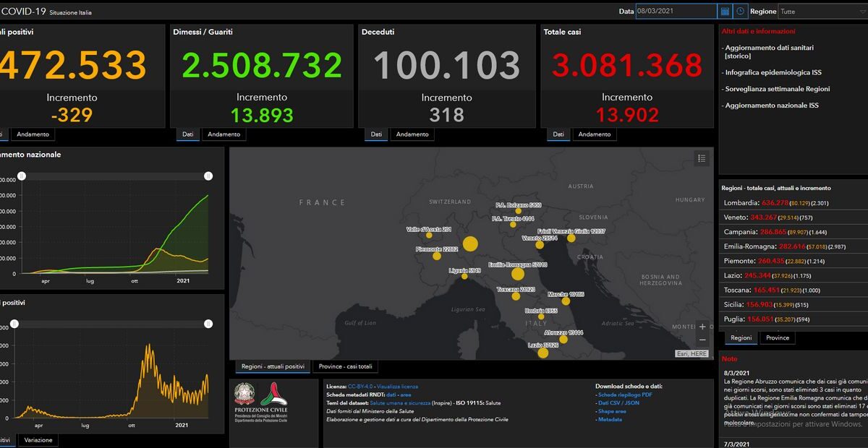Screen dimensions: 868x448
Task: Open the map legend list icon
Action: pyautogui.click(x=701, y=158)
